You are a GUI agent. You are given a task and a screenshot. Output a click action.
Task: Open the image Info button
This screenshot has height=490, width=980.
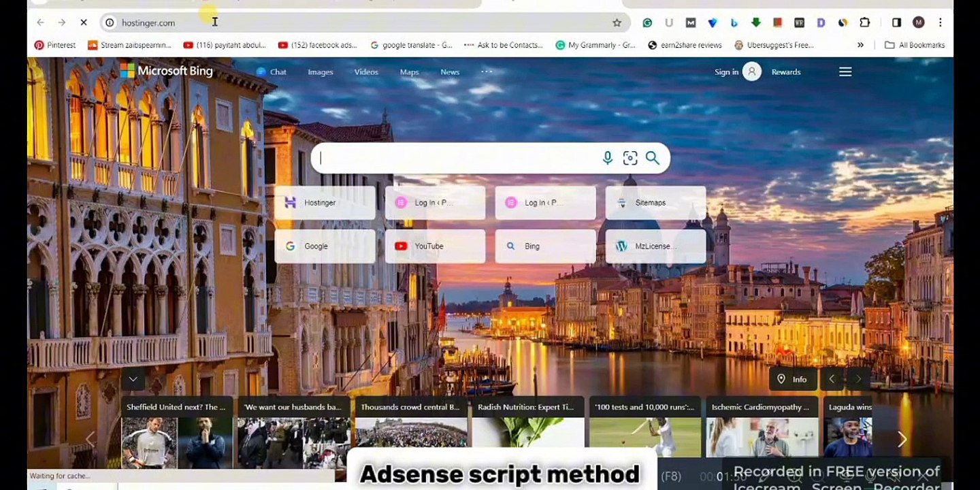point(792,379)
